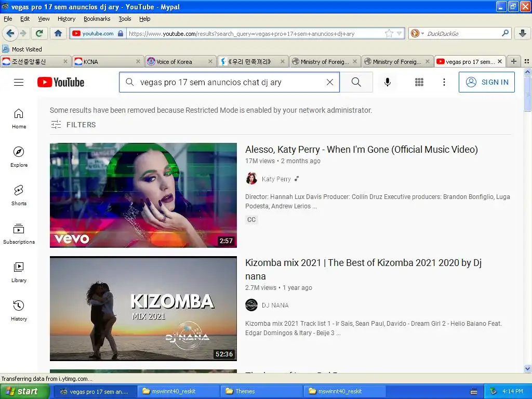Screen dimensions: 532x399
Task: Click the browser Back arrow button
Action: (x=10, y=33)
